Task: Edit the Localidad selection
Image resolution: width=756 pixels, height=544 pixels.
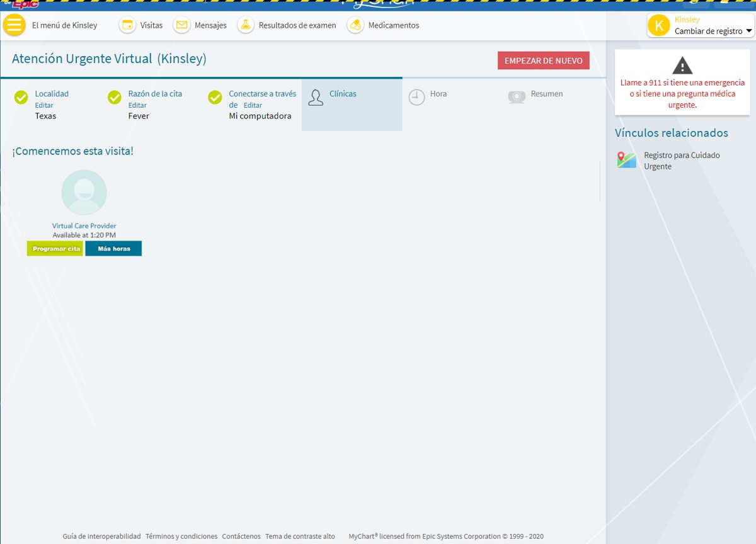Action: coord(44,105)
